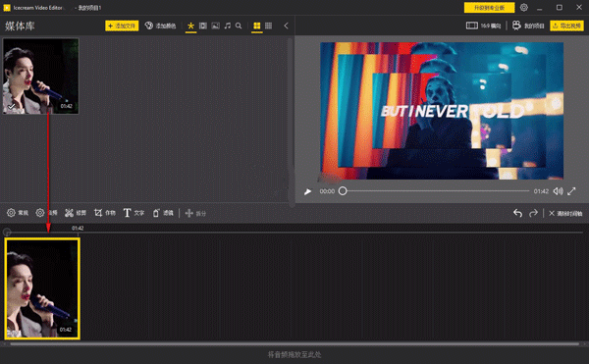This screenshot has height=364, width=589.
Task: Mute the preview volume
Action: tap(558, 191)
